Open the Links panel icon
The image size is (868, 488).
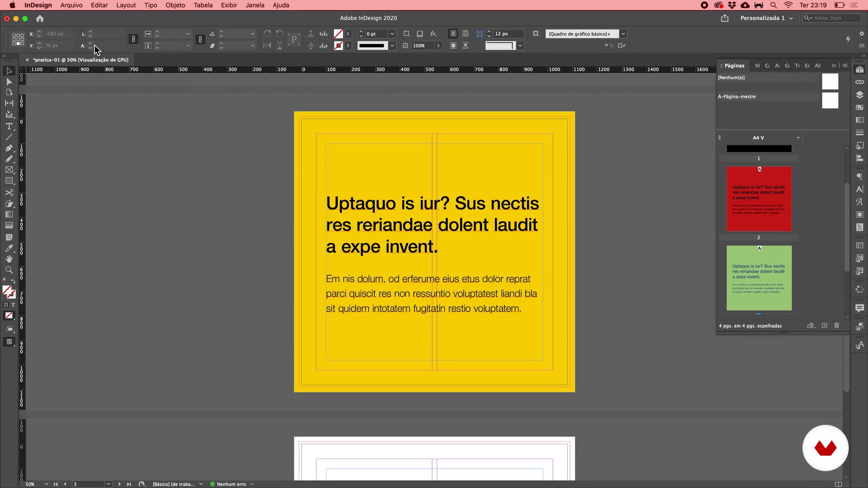point(859,82)
